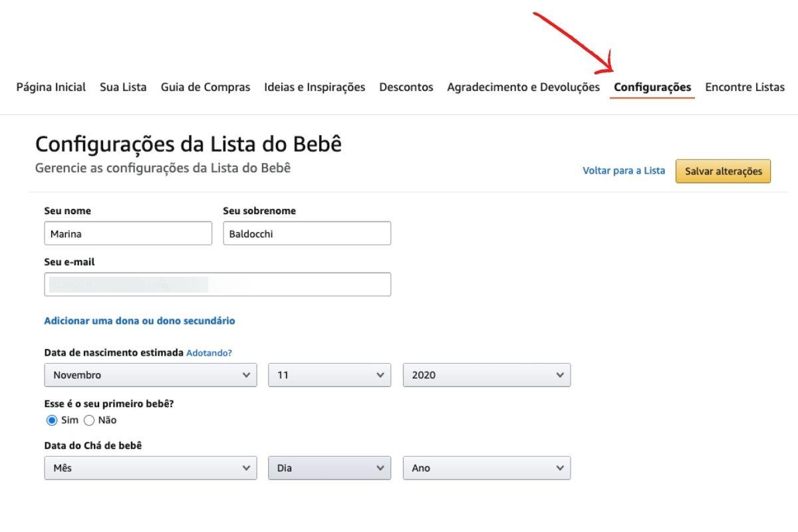Select the Não radio button
This screenshot has width=798, height=532.
[89, 420]
